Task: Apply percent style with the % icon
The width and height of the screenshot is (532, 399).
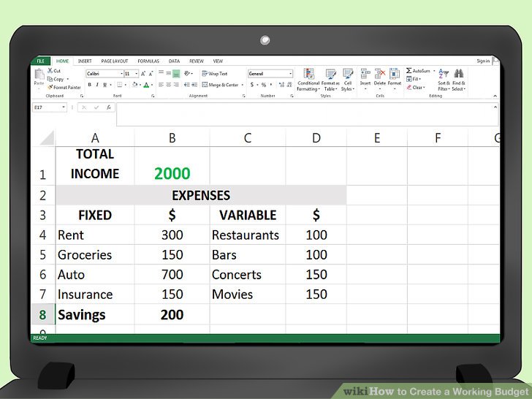Action: click(x=264, y=85)
